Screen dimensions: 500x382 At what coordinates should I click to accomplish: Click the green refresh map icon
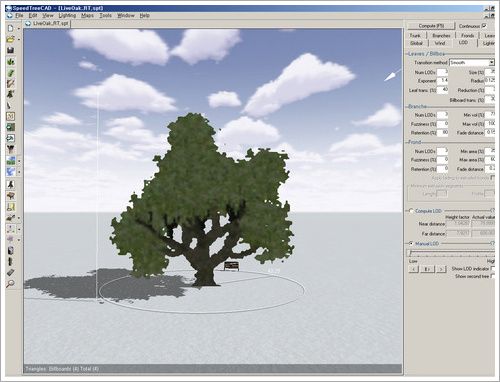click(11, 127)
